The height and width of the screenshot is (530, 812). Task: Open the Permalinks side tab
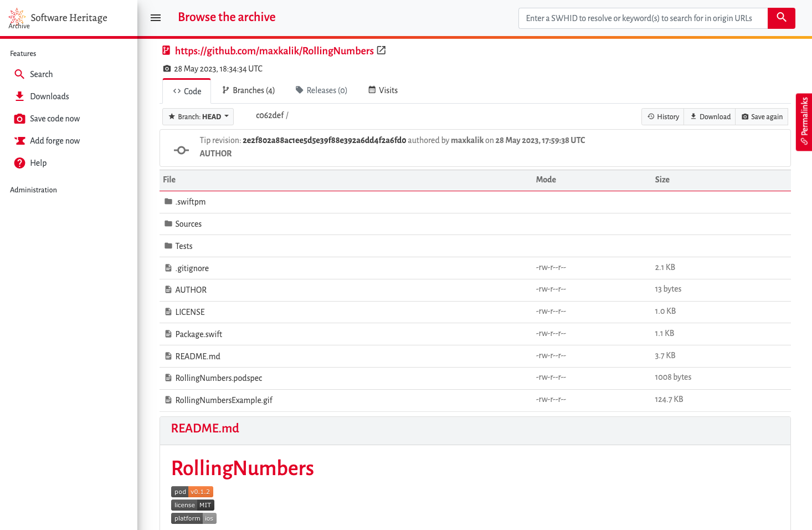click(804, 121)
